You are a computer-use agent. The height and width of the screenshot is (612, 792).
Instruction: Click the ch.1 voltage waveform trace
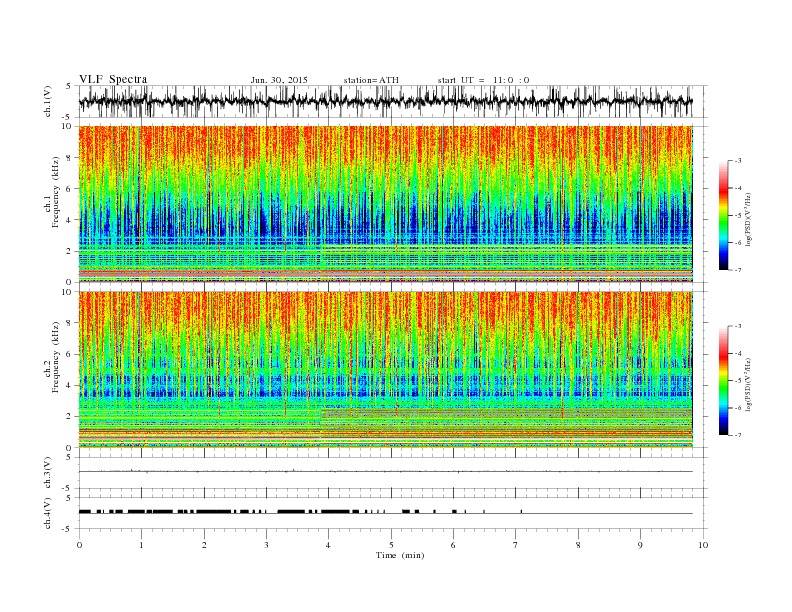tap(385, 101)
